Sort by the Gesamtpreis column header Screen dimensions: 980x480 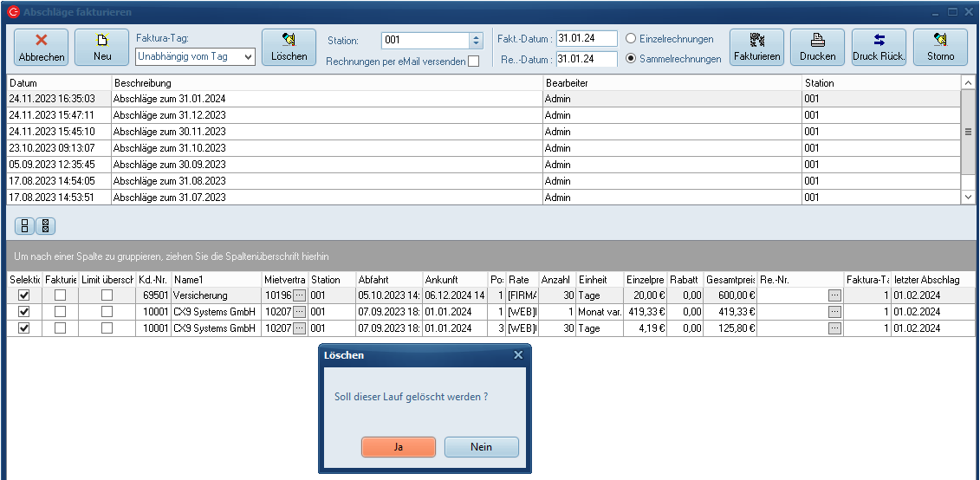point(730,280)
